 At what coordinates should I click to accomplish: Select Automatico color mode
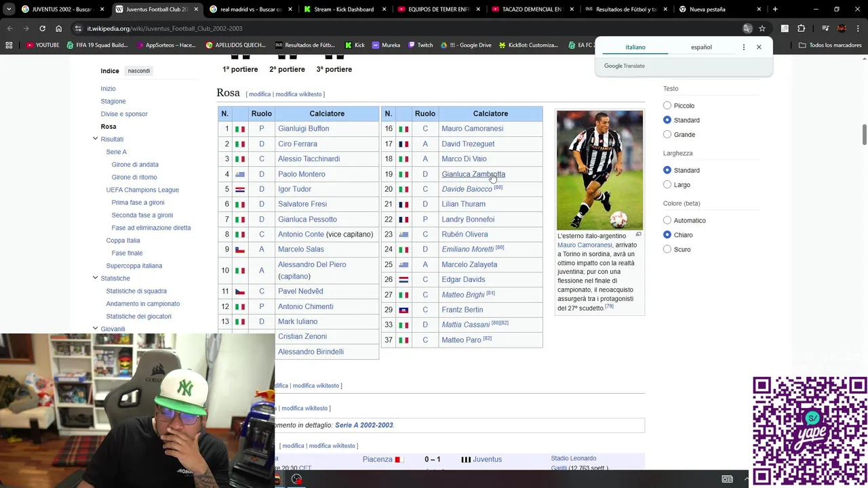pos(667,220)
